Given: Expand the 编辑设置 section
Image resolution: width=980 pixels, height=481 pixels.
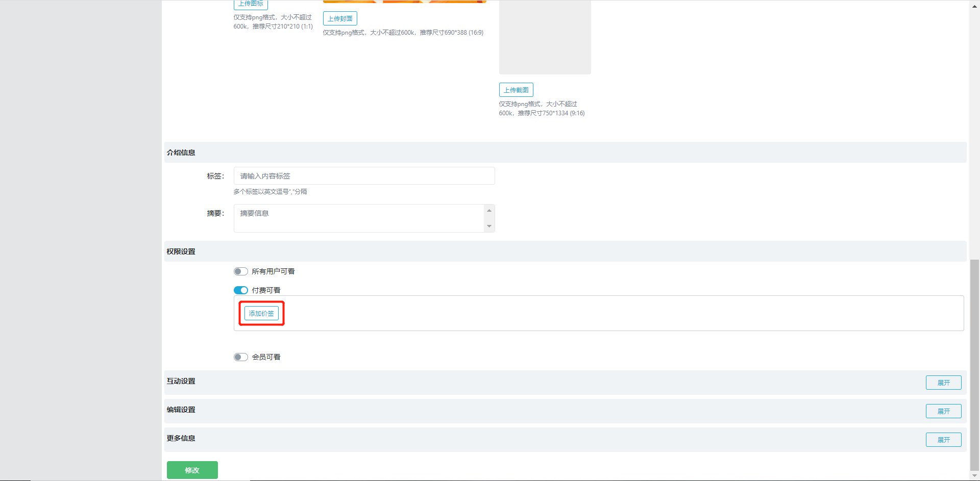Looking at the screenshot, I should [943, 411].
